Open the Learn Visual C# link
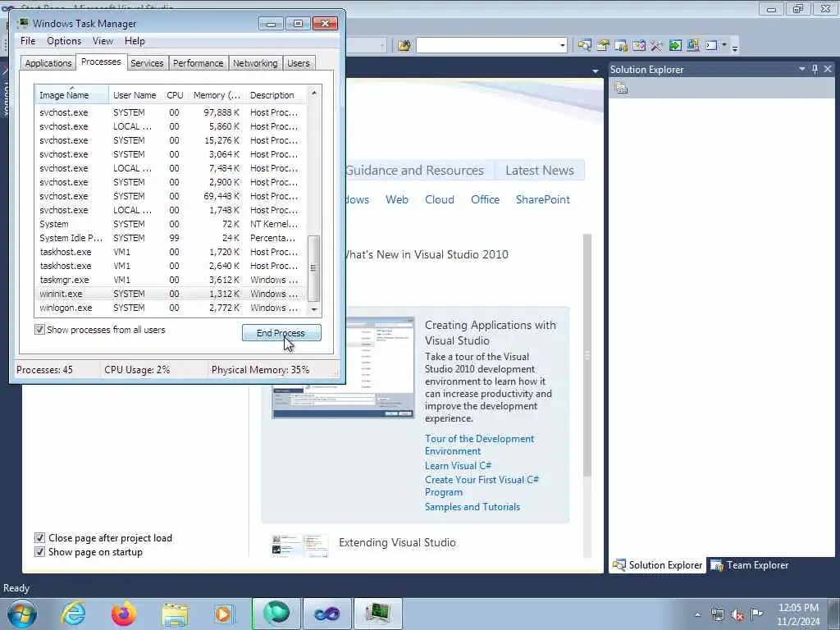 [458, 466]
